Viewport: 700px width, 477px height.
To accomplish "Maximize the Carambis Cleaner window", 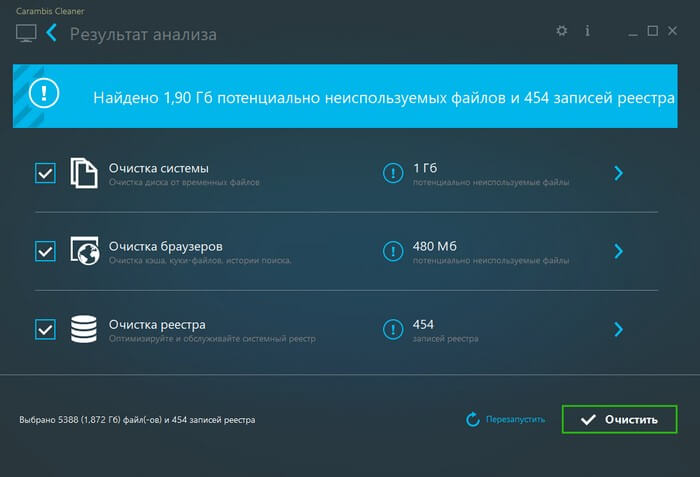I will (x=653, y=31).
